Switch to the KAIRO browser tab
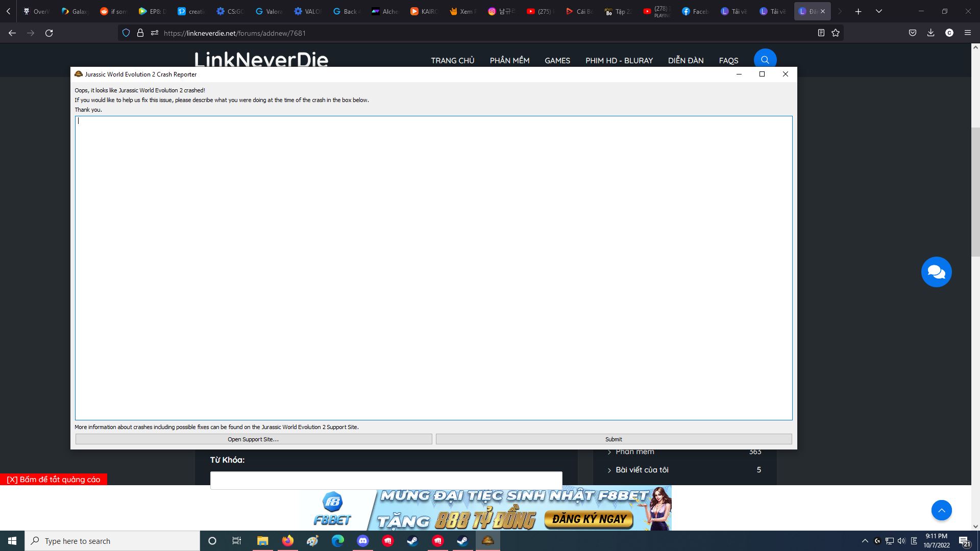 click(x=424, y=11)
